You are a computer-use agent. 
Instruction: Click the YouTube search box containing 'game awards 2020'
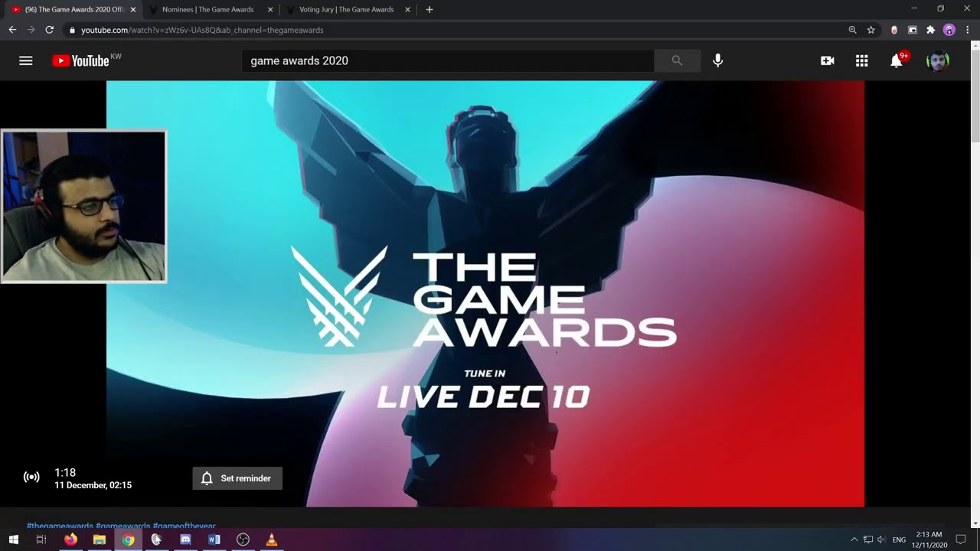[x=448, y=60]
